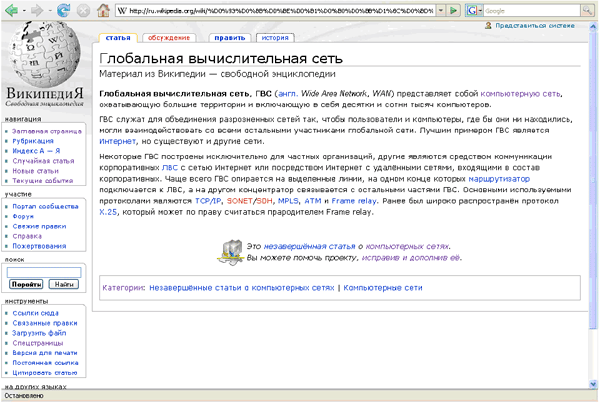The image size is (600, 403).
Task: Open the TCP/IP link
Action: pyautogui.click(x=208, y=201)
